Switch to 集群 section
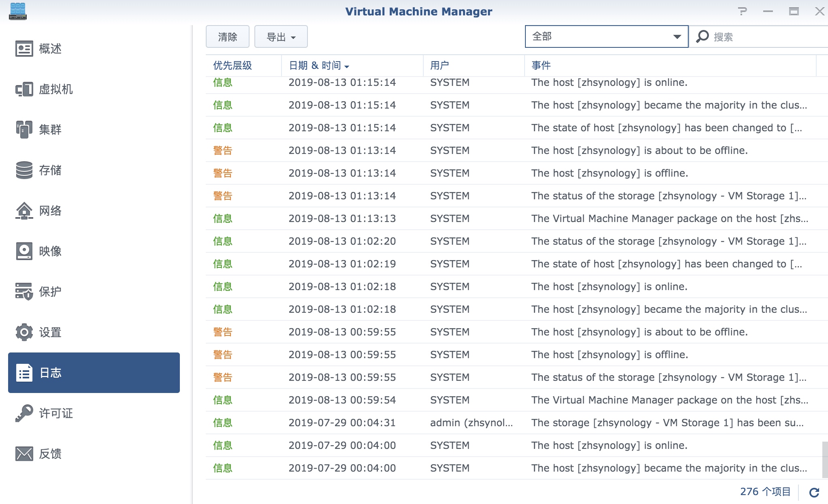This screenshot has height=504, width=828. [x=94, y=130]
